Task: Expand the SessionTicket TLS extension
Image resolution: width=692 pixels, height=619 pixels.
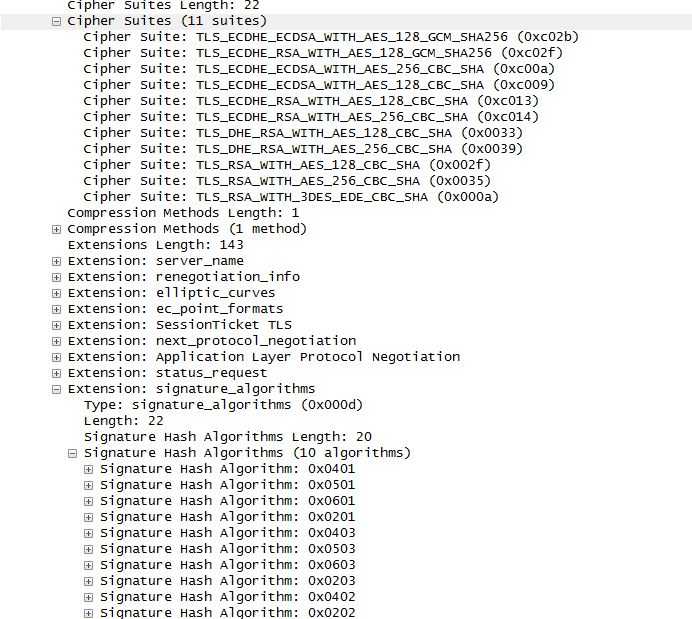Action: pyautogui.click(x=56, y=325)
